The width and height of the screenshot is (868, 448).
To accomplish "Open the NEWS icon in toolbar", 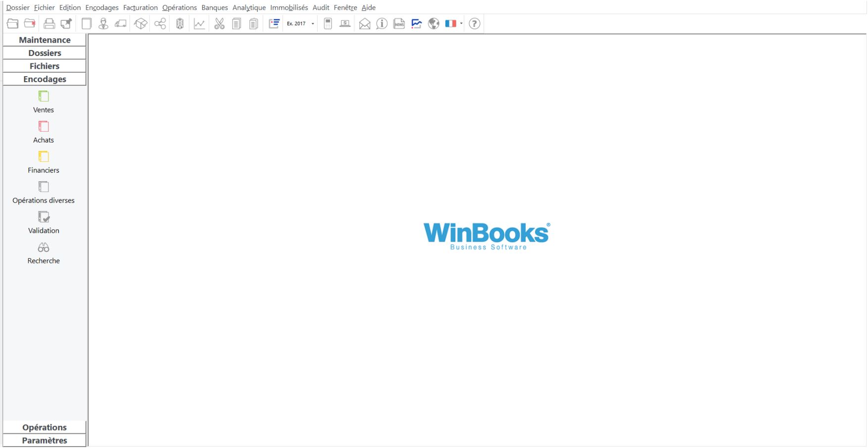I will [399, 23].
